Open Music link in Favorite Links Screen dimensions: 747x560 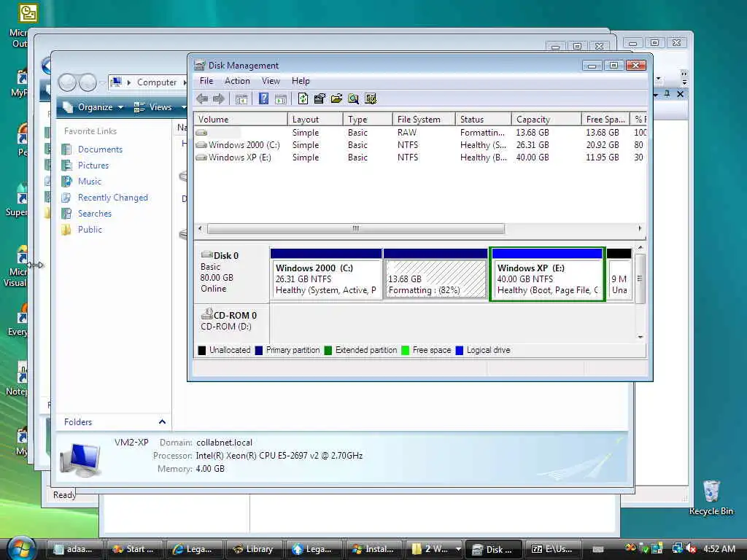point(90,182)
